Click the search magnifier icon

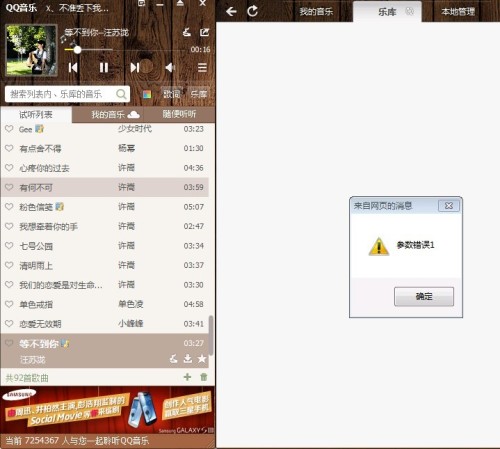(121, 94)
